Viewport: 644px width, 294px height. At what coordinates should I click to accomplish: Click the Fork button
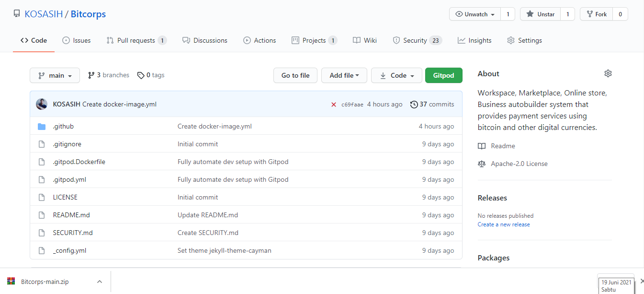tap(597, 14)
